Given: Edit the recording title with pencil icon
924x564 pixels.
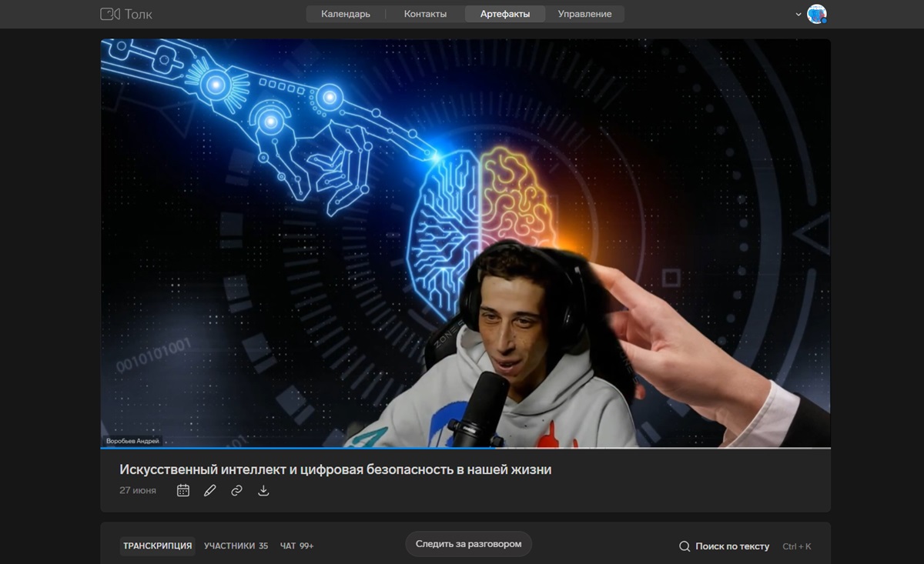Looking at the screenshot, I should point(210,490).
